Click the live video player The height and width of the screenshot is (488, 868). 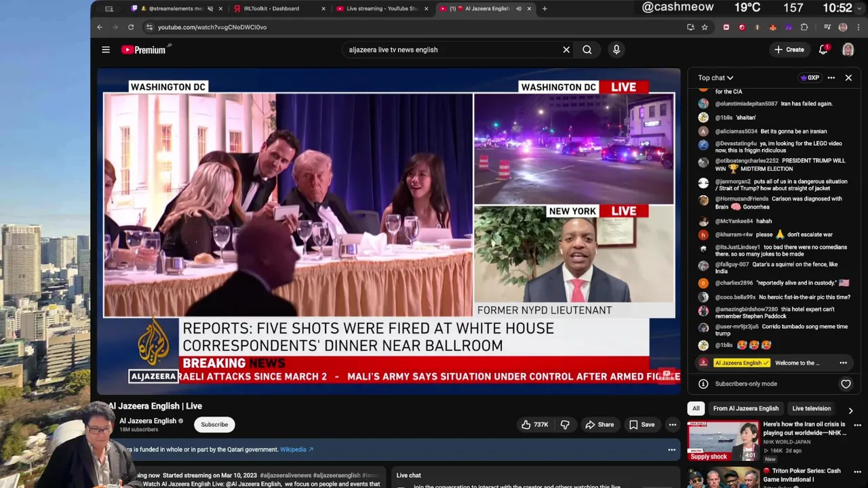(389, 230)
